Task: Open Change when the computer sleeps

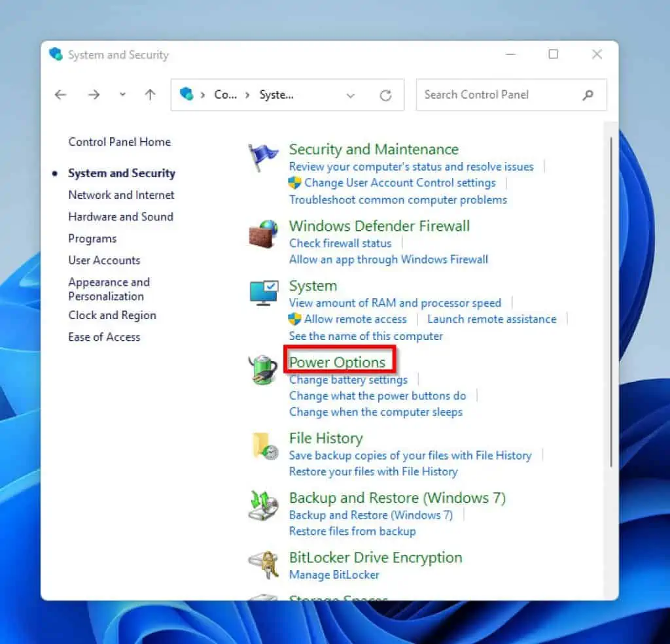Action: click(376, 412)
